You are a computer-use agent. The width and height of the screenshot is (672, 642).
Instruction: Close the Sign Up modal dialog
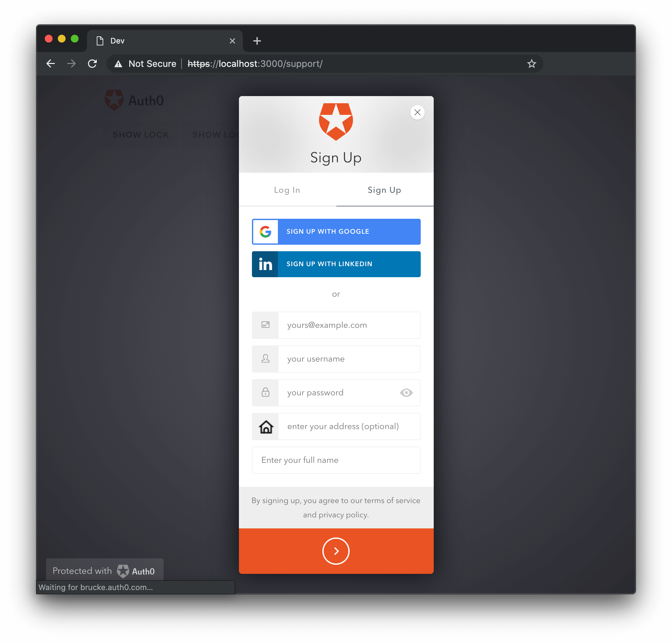pyautogui.click(x=418, y=112)
